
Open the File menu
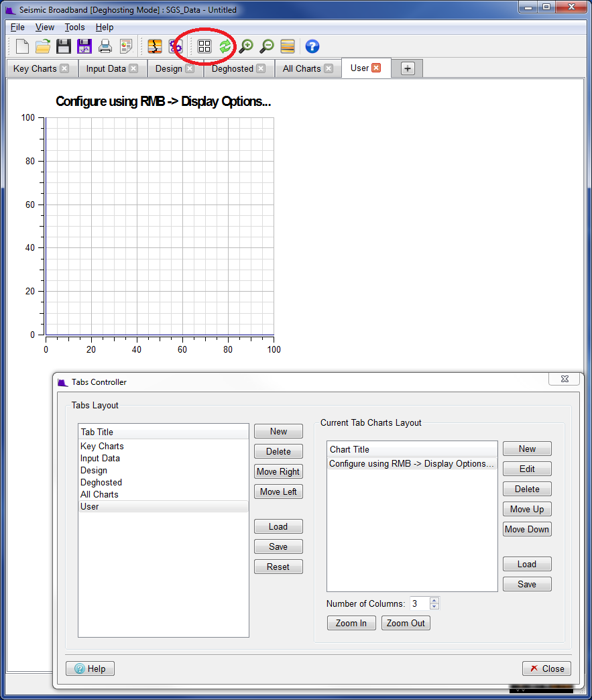(x=17, y=27)
